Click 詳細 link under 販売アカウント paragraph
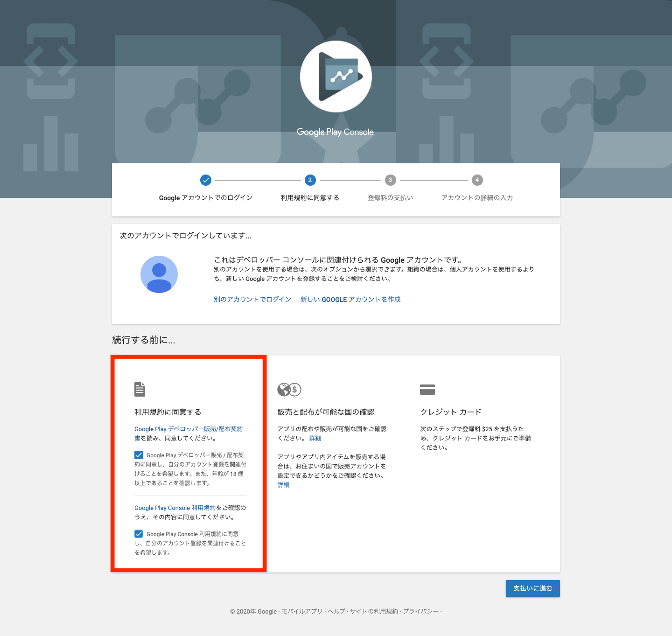 tap(283, 485)
